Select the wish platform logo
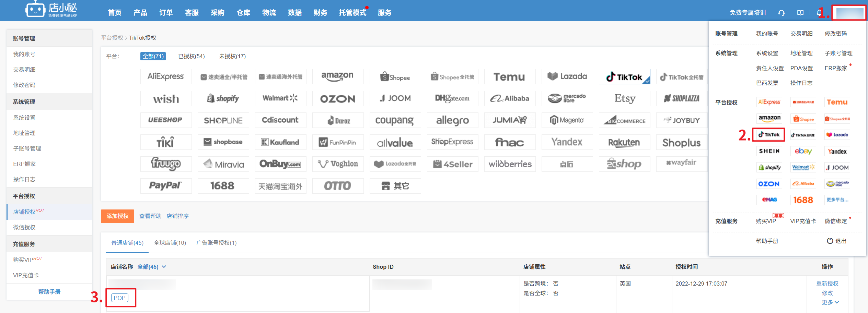Screen dimensions: 868x313 [166, 99]
